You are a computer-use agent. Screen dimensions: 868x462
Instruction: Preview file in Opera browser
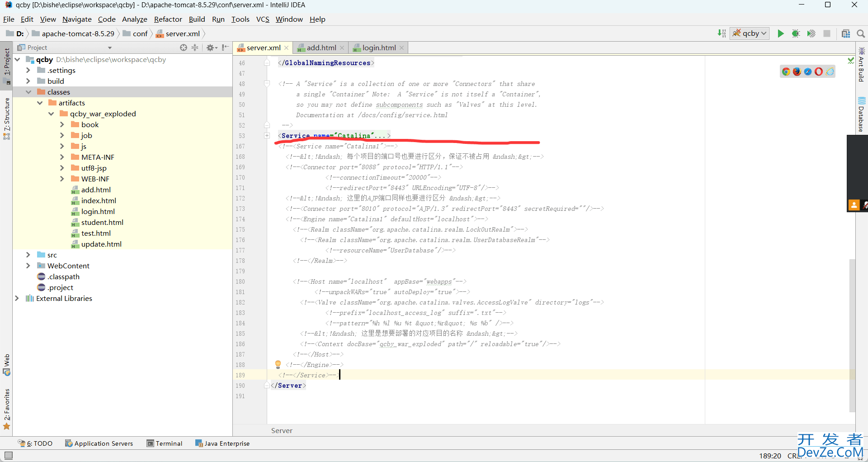click(x=819, y=71)
